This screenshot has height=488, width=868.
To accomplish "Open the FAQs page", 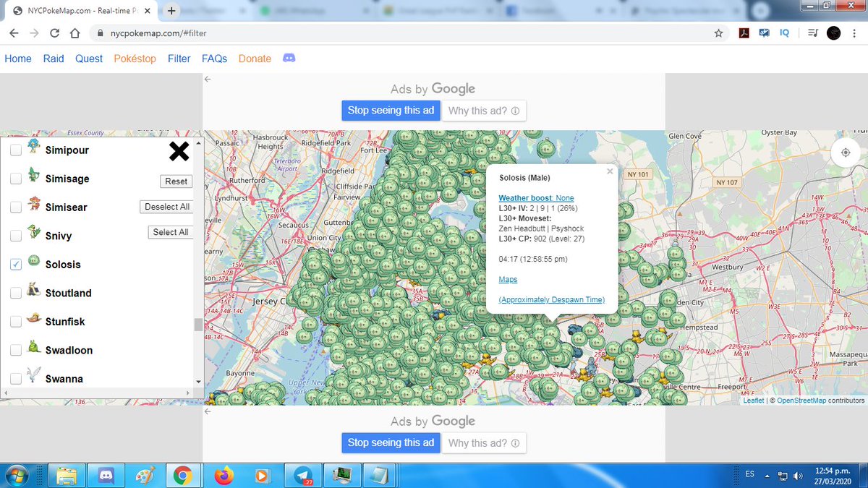I will [214, 59].
